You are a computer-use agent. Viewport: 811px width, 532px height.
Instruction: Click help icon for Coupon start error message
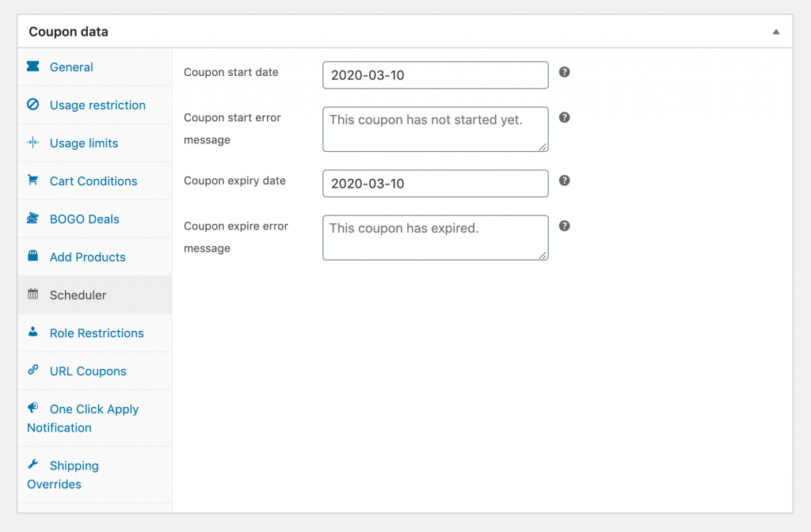pos(565,117)
